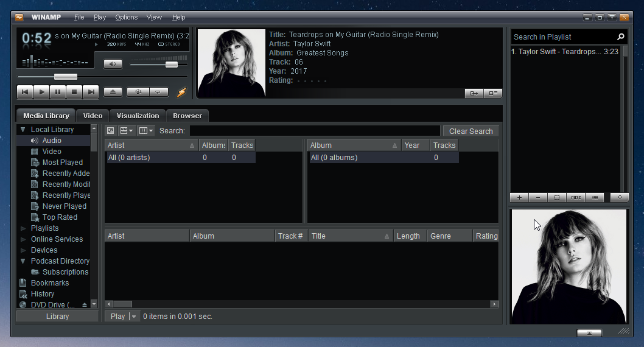
Task: Click the spectrum visualizer display
Action: pos(55,61)
